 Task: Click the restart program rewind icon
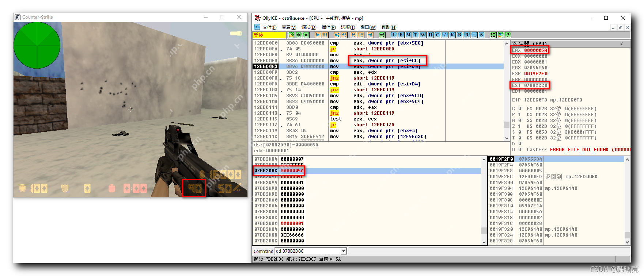click(299, 35)
